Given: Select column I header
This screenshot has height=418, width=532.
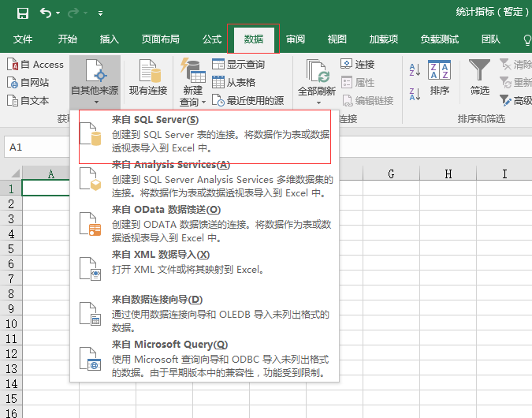Looking at the screenshot, I should (x=504, y=174).
